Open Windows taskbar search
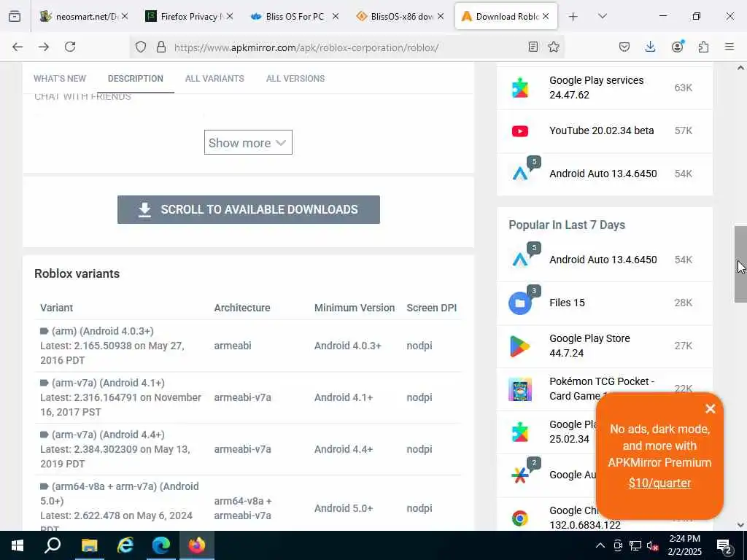Image resolution: width=747 pixels, height=560 pixels. point(53,545)
